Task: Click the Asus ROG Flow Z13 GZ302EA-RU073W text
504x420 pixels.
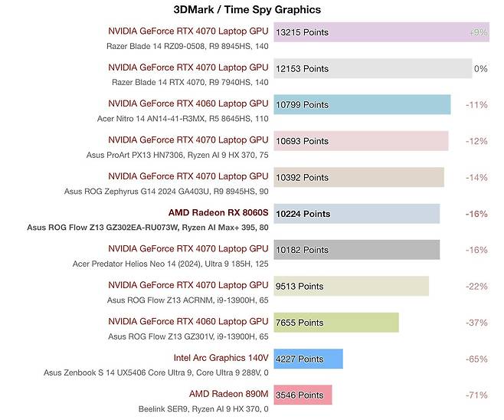Action: [x=148, y=227]
